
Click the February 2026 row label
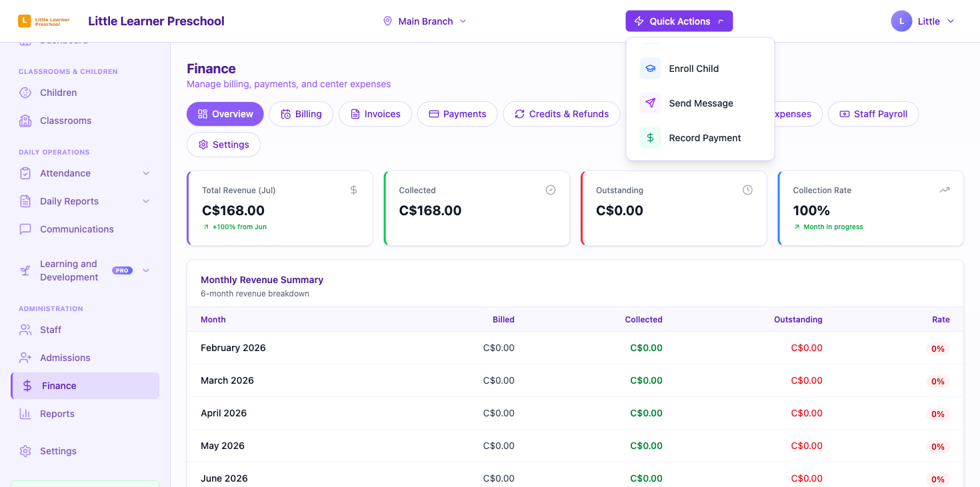coord(233,348)
